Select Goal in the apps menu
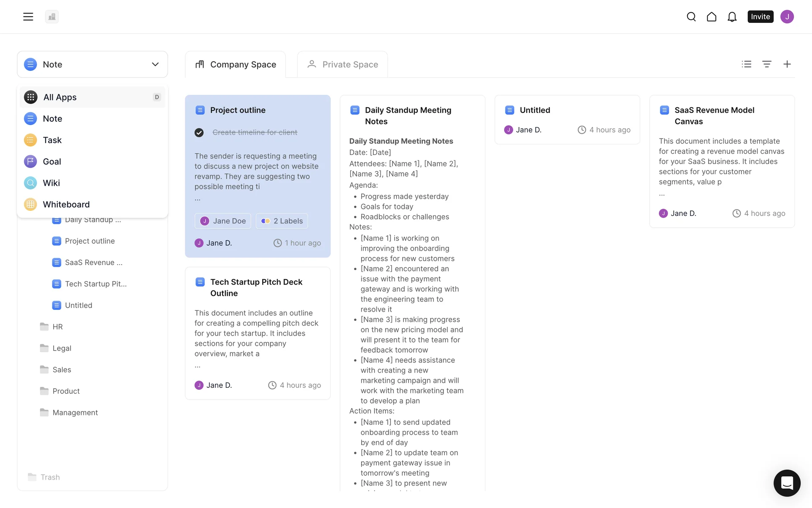The image size is (812, 508). click(52, 162)
